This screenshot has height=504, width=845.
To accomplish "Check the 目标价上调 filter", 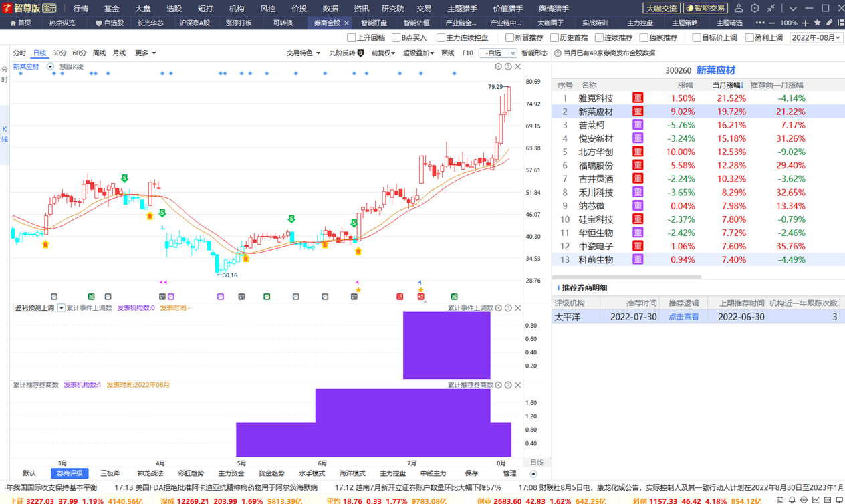I will tap(697, 38).
